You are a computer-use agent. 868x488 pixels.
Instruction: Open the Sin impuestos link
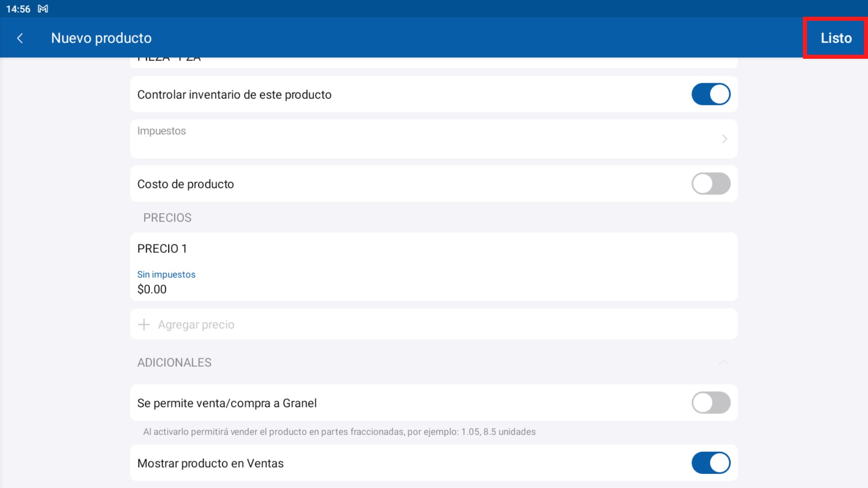pos(166,274)
